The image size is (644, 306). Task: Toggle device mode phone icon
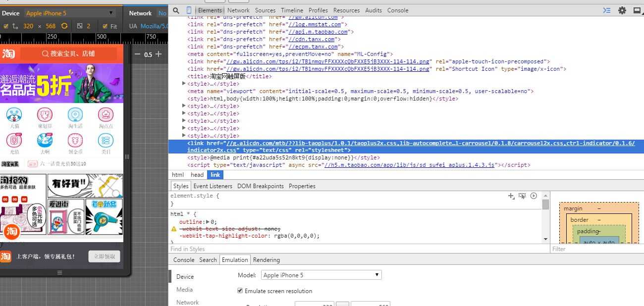click(189, 10)
